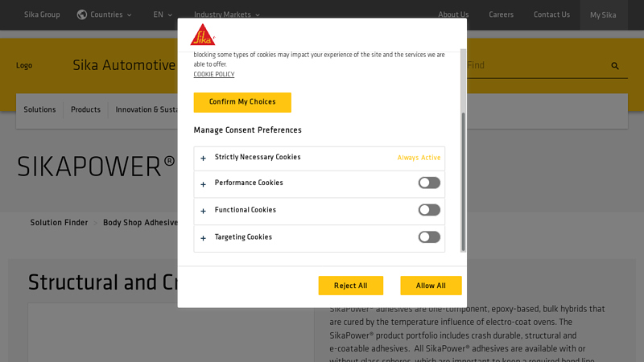Click the search magnifier icon
Viewport: 644px width, 362px height.
tap(615, 66)
